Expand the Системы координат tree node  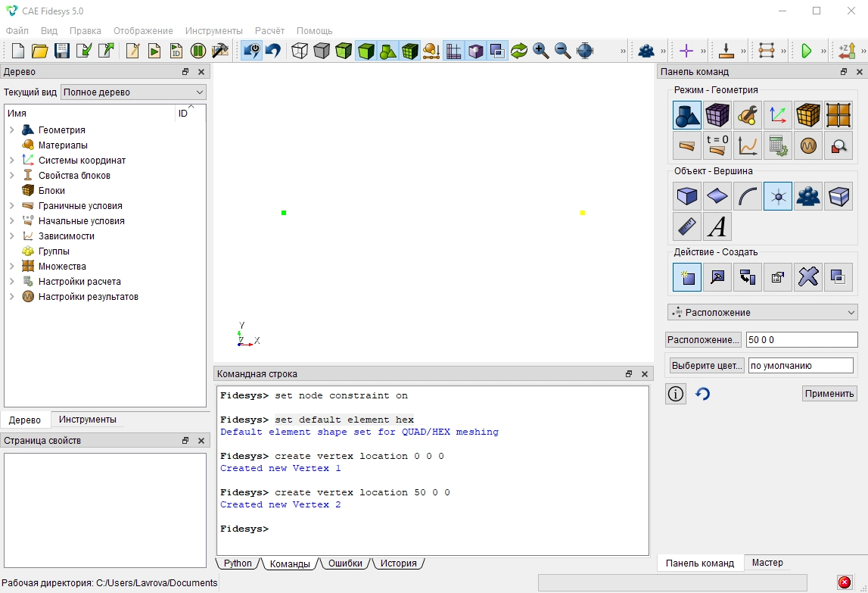pos(11,160)
